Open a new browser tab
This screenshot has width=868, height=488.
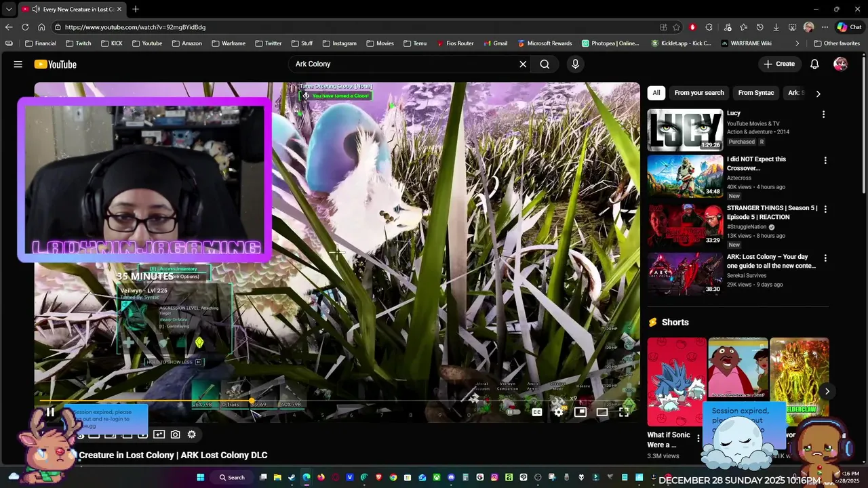(x=136, y=9)
